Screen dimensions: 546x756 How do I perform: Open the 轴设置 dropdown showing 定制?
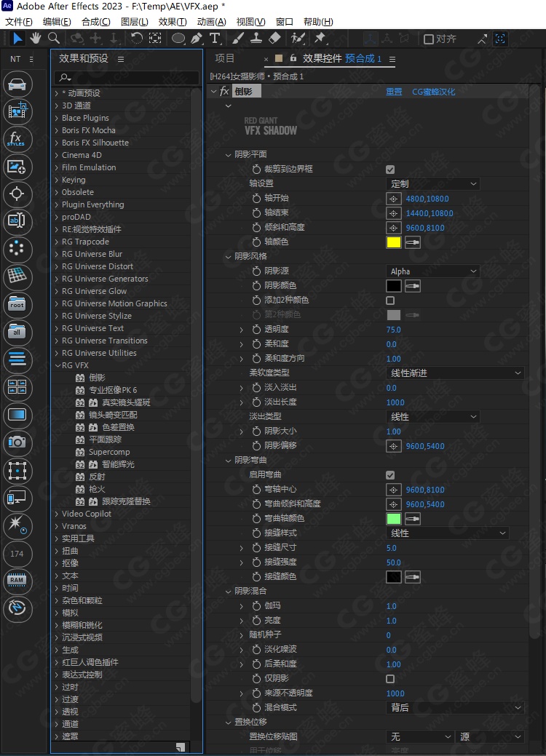click(x=432, y=183)
